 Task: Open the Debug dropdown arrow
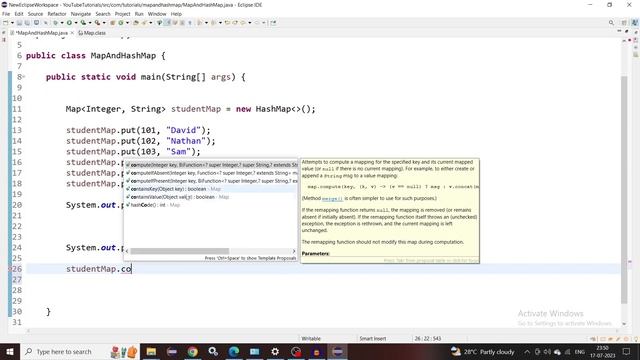coord(62,23)
